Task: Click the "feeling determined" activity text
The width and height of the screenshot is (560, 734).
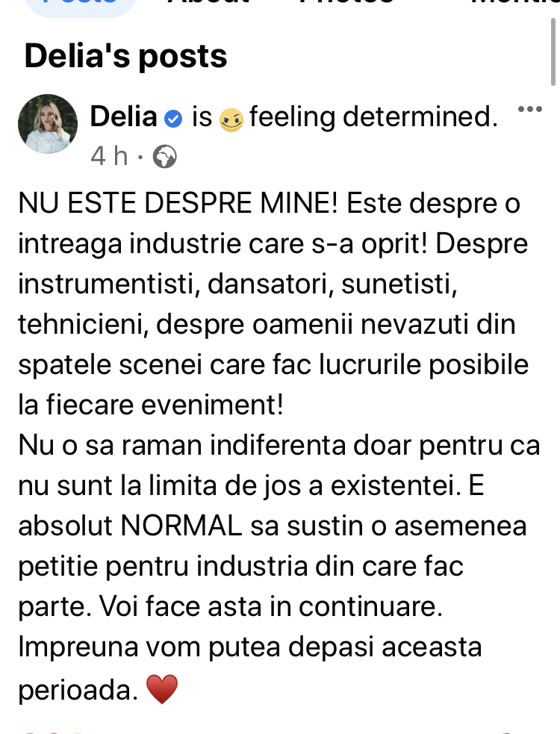Action: (x=373, y=116)
